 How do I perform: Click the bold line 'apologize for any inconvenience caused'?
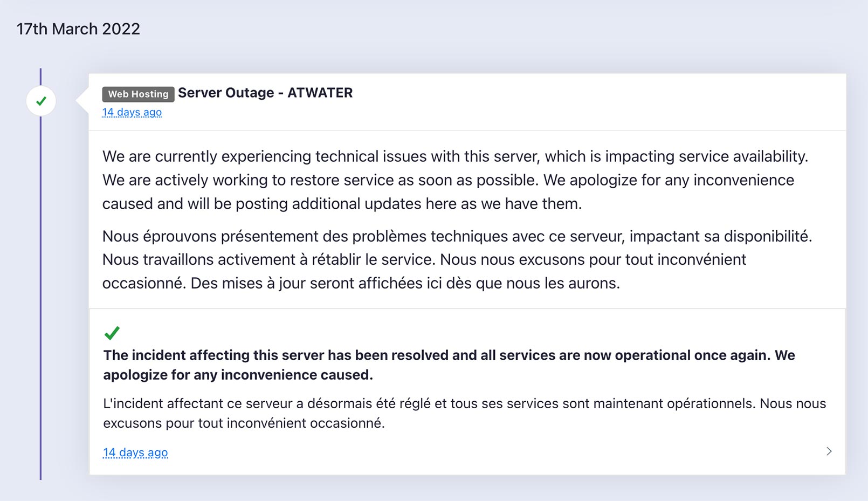[238, 375]
